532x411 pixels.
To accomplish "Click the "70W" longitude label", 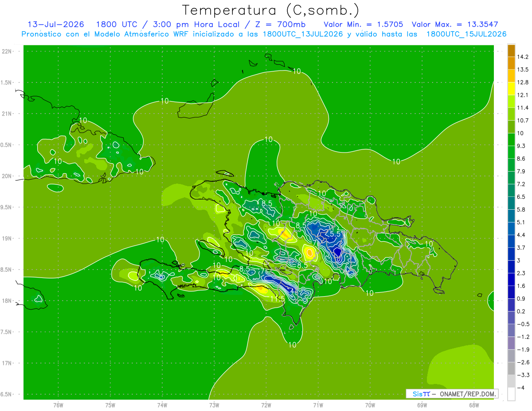I will tap(370, 405).
